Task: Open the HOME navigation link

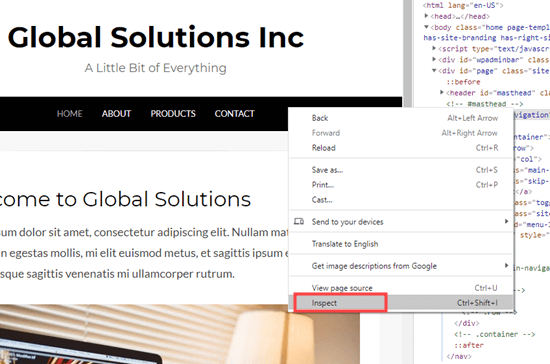Action: click(69, 114)
